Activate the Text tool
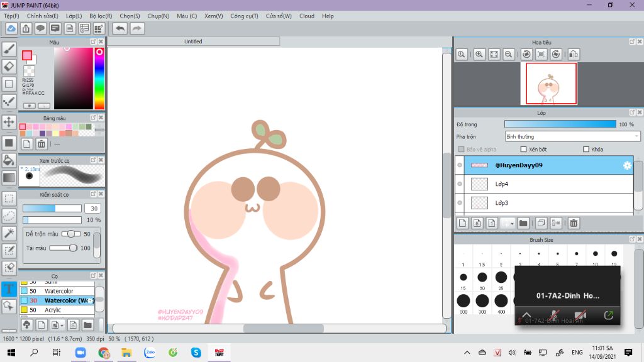This screenshot has width=644, height=362. pos(9,289)
